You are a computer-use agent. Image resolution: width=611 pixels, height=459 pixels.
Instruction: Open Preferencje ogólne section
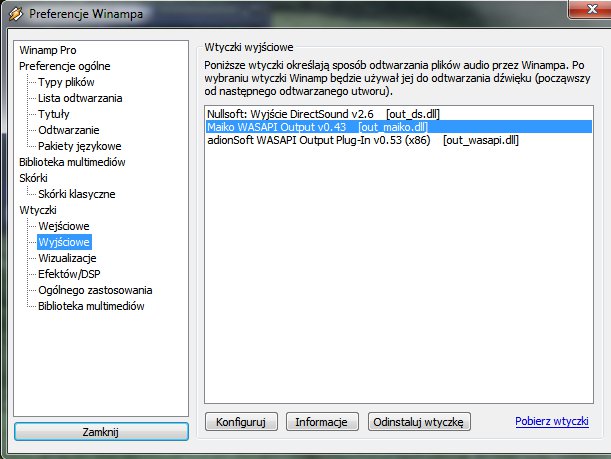coord(65,66)
